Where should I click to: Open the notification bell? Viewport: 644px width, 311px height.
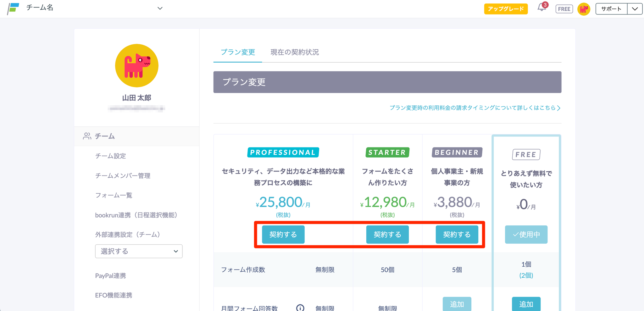tap(541, 8)
